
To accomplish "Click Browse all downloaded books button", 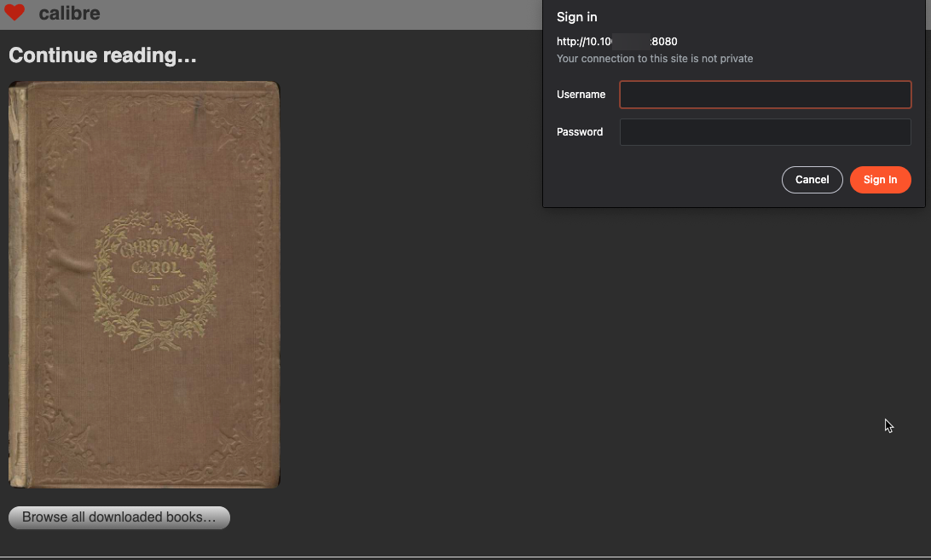I will coord(119,517).
